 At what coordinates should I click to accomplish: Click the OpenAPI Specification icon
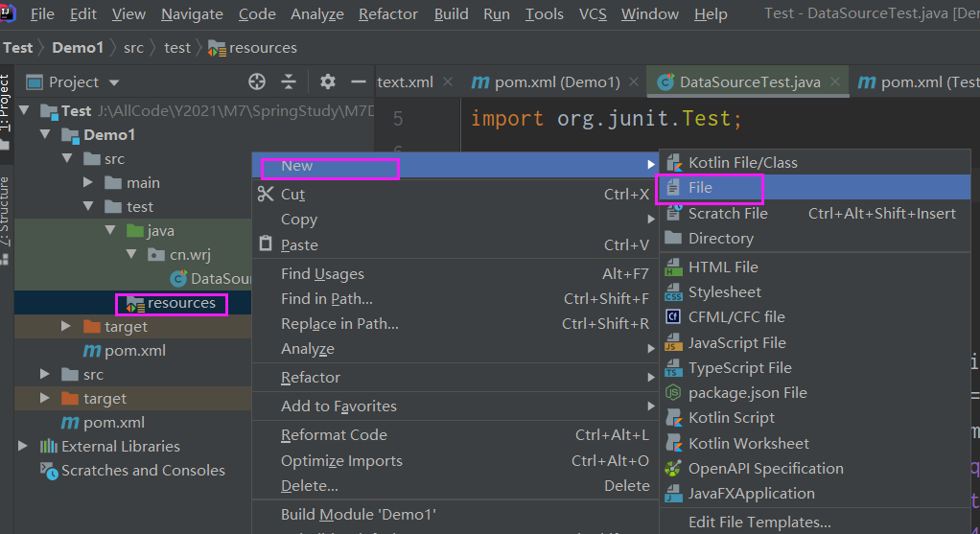tap(673, 468)
